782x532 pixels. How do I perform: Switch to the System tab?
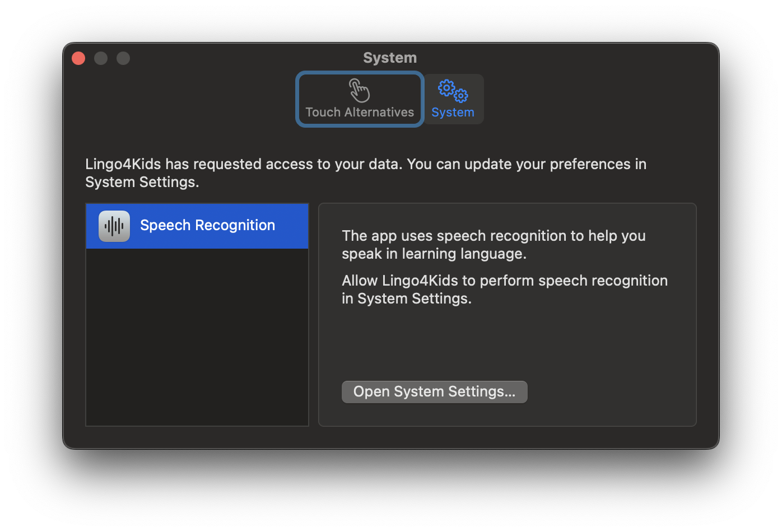453,99
